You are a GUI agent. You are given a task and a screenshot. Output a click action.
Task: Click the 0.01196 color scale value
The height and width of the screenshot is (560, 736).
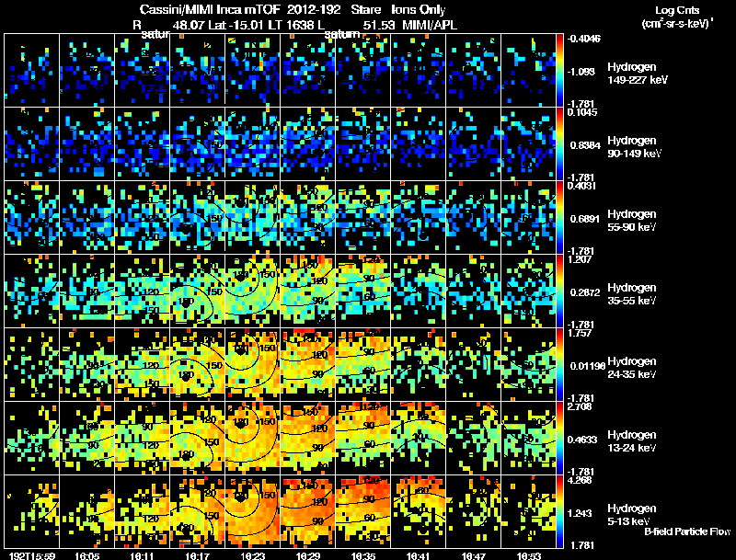pyautogui.click(x=588, y=366)
